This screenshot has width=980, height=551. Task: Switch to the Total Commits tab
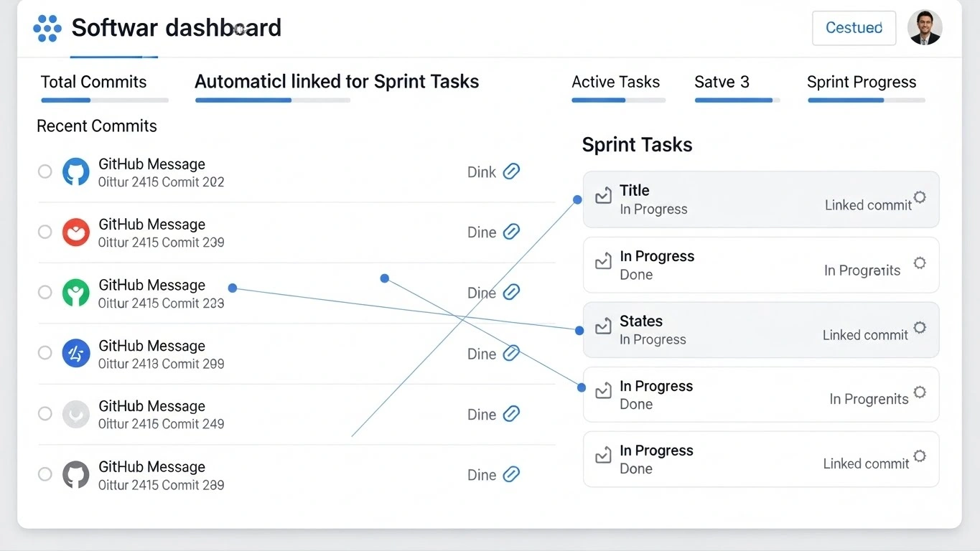[93, 82]
